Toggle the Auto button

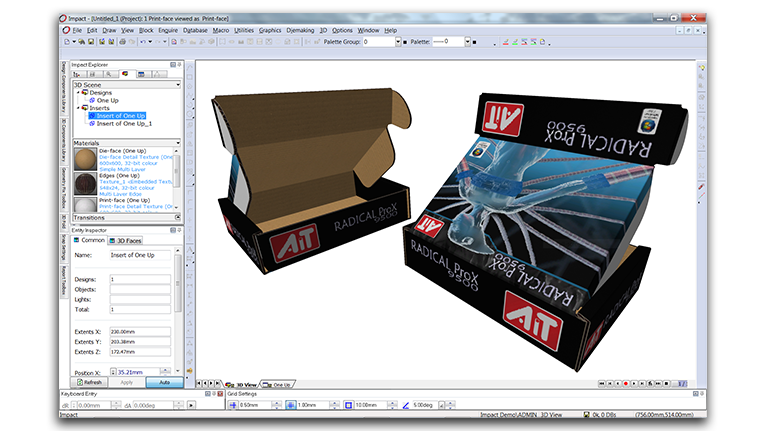tap(164, 382)
